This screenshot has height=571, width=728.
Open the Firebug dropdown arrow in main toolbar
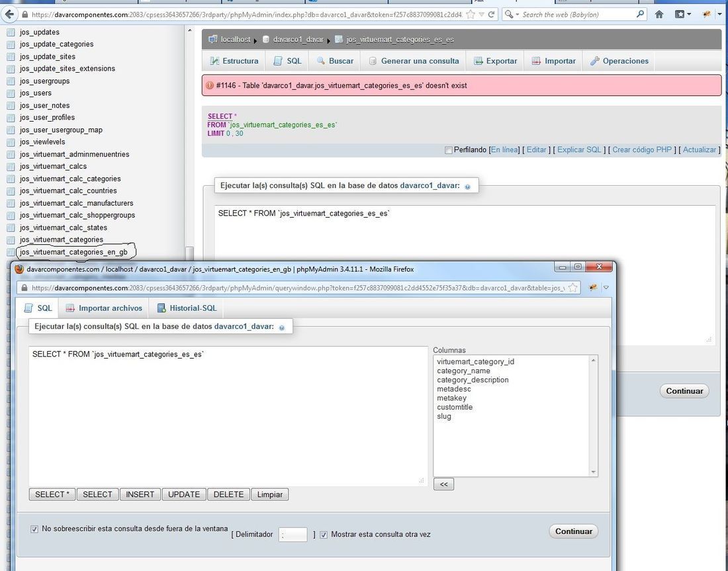coord(719,15)
